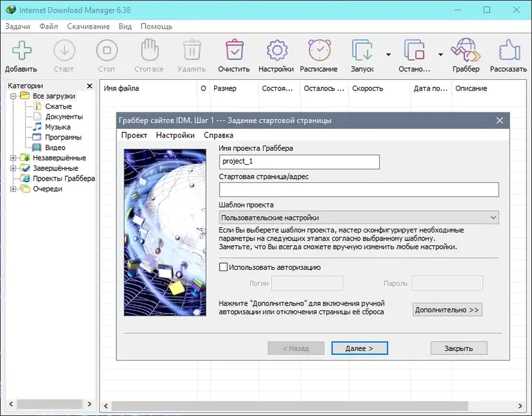Viewport: 532px width, 416px height.
Task: Stop the queue with Остано...
Action: pyautogui.click(x=415, y=53)
